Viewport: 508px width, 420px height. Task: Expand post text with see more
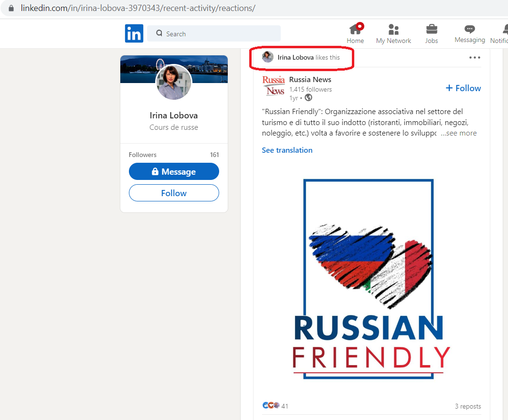[x=458, y=133]
